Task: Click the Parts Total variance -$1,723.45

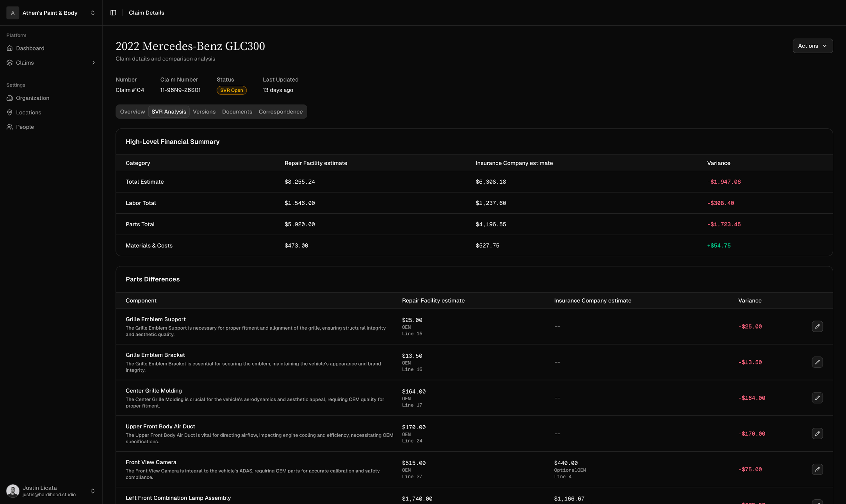Action: 724,224
